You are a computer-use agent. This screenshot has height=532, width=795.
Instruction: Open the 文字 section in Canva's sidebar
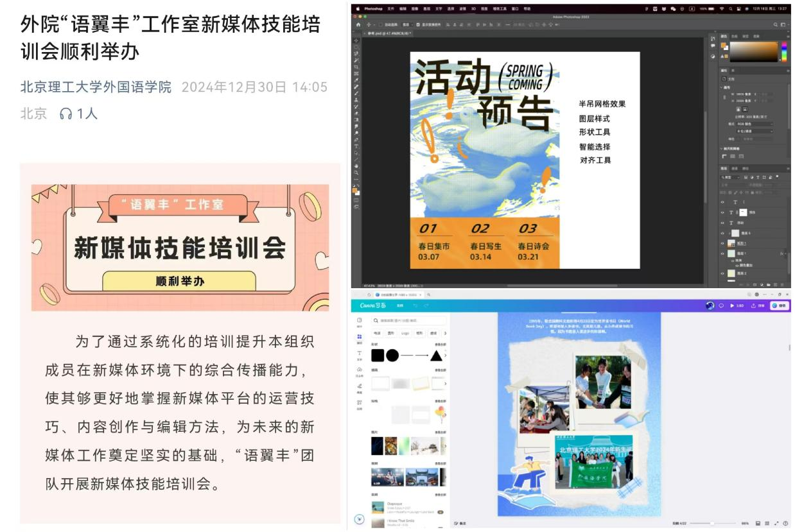359,353
